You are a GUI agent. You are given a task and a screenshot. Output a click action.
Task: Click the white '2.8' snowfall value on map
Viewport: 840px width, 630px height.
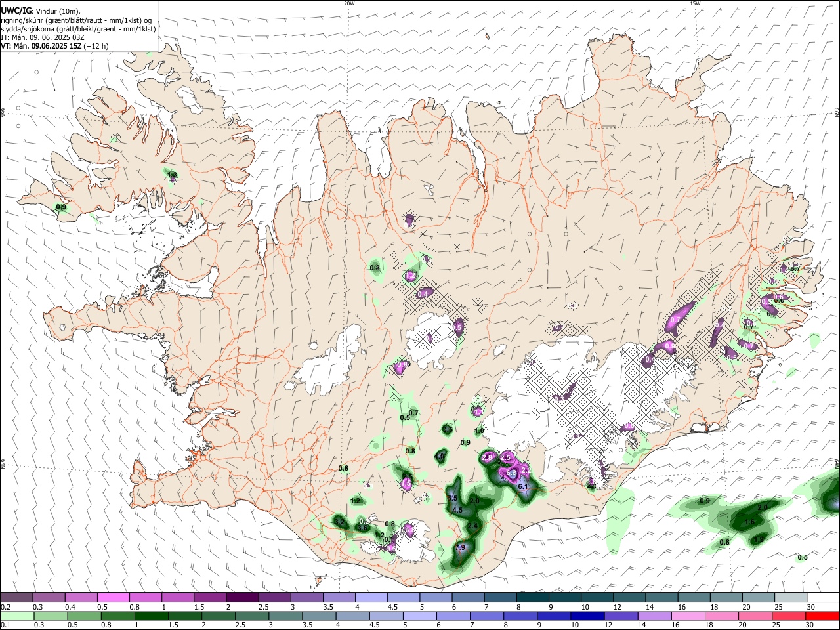click(x=488, y=457)
